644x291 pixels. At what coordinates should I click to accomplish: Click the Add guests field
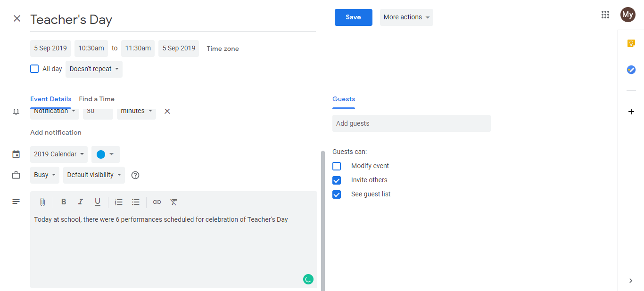(412, 123)
